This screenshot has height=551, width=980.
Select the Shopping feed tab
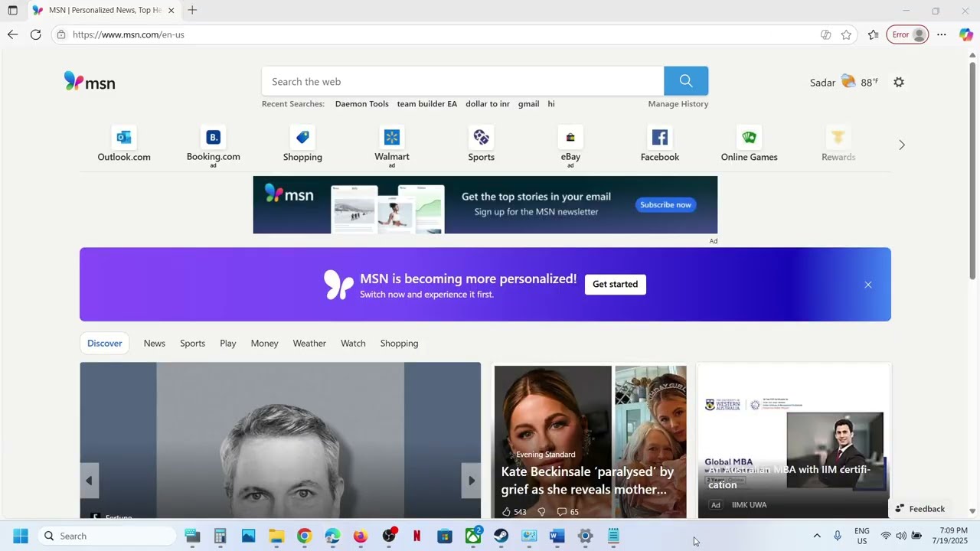click(x=400, y=343)
